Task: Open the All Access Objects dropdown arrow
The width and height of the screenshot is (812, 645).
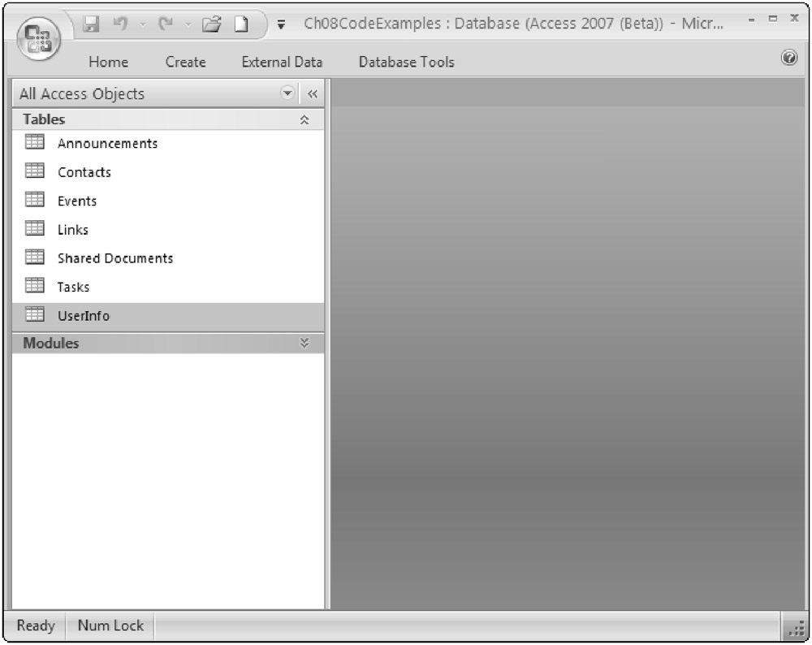Action: tap(287, 93)
